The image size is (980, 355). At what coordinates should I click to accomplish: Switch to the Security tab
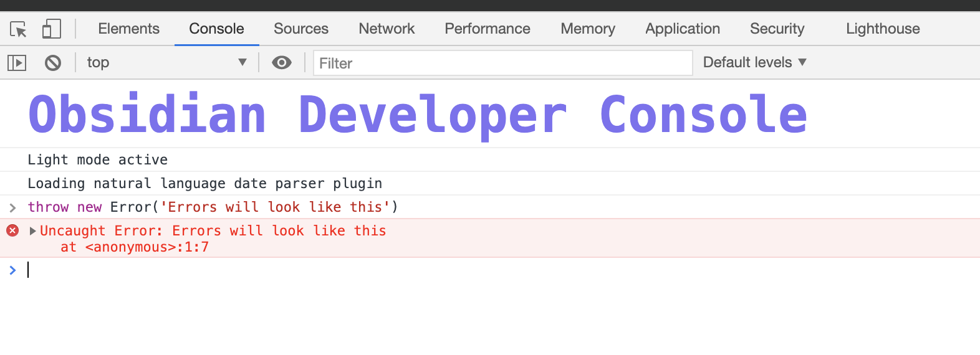(777, 29)
